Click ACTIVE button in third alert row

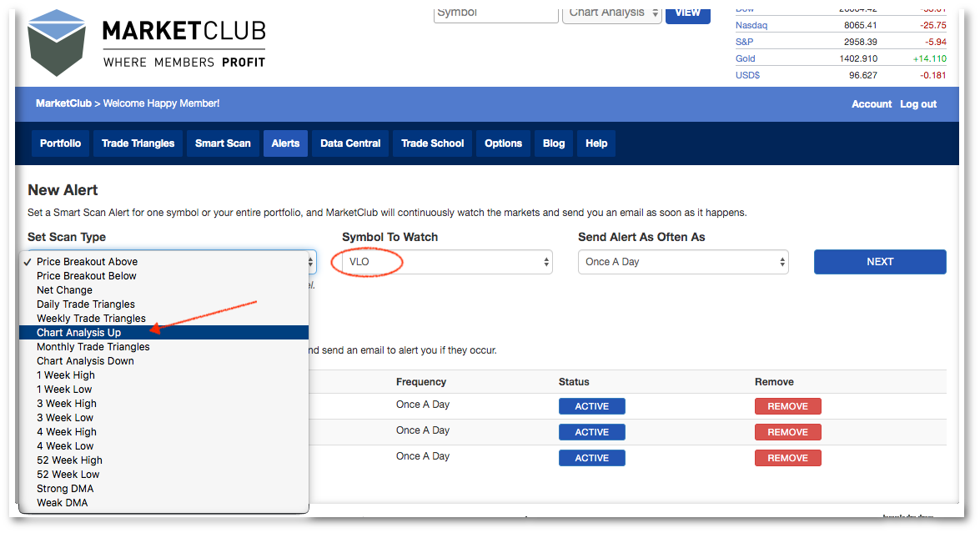592,458
